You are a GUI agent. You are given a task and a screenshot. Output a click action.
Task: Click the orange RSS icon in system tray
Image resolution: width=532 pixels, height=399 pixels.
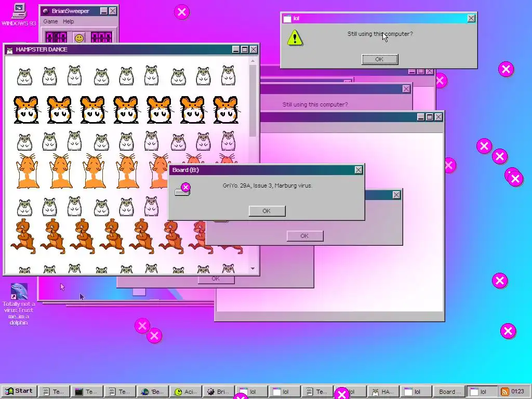505,392
